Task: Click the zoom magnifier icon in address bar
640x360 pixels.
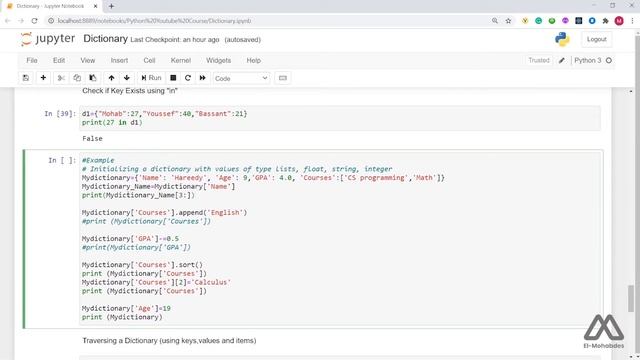Action: [495, 21]
